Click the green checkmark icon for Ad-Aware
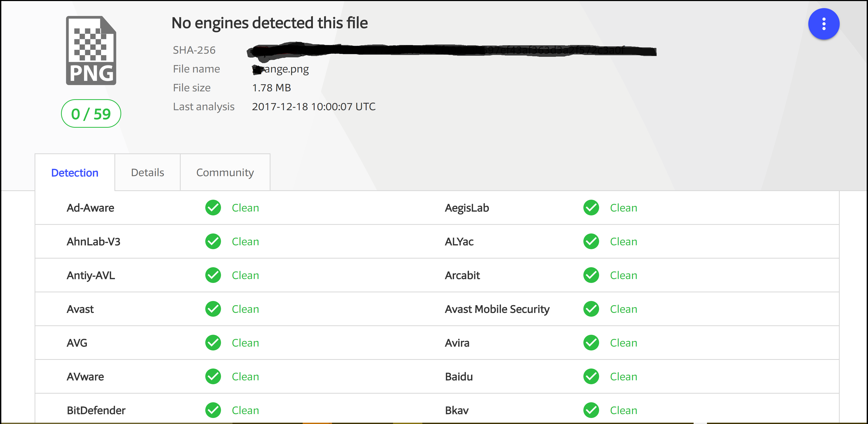This screenshot has width=868, height=424. point(213,208)
